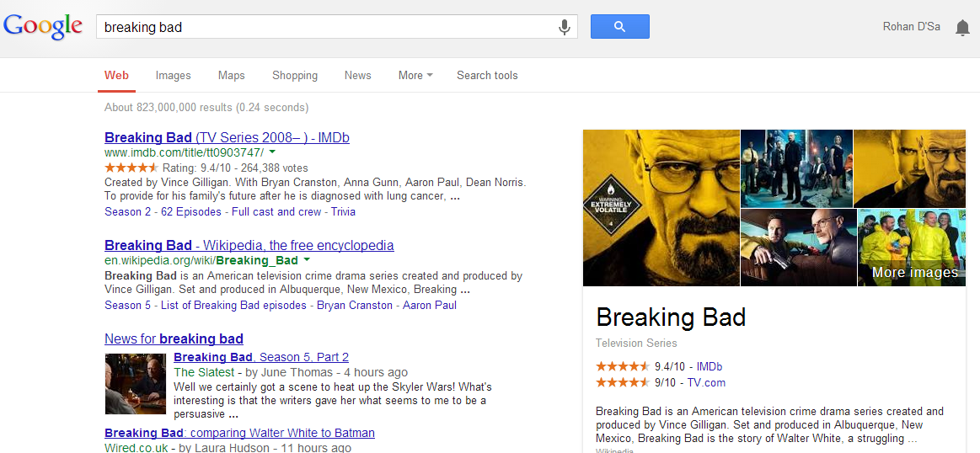Click the blue search magnifier button
Screen dimensions: 980x453
tap(620, 26)
